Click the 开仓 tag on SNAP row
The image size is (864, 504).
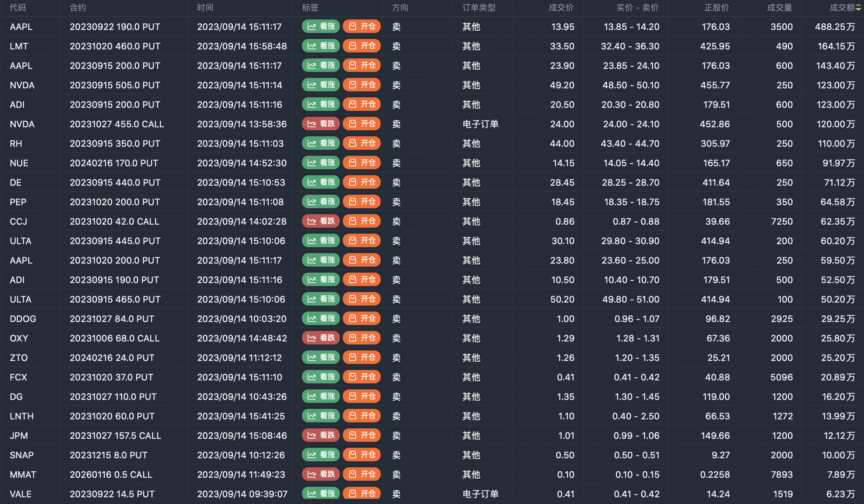(x=362, y=455)
